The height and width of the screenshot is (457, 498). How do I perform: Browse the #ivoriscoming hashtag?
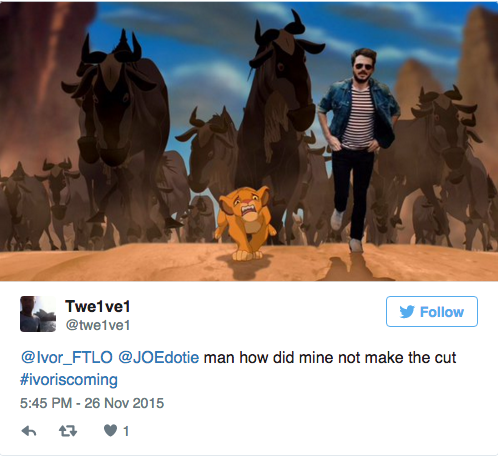tap(69, 380)
